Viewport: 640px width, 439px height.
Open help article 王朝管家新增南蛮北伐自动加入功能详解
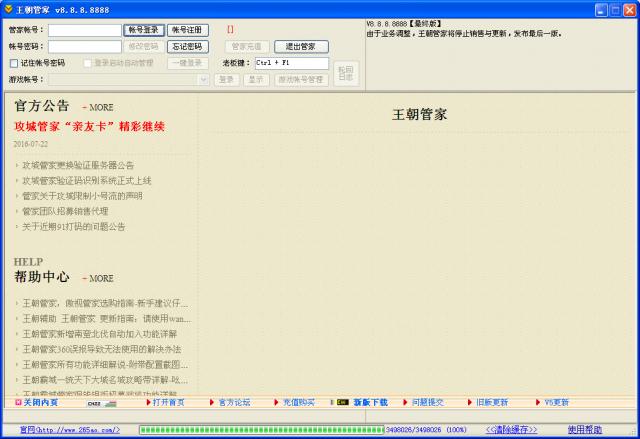pyautogui.click(x=100, y=334)
